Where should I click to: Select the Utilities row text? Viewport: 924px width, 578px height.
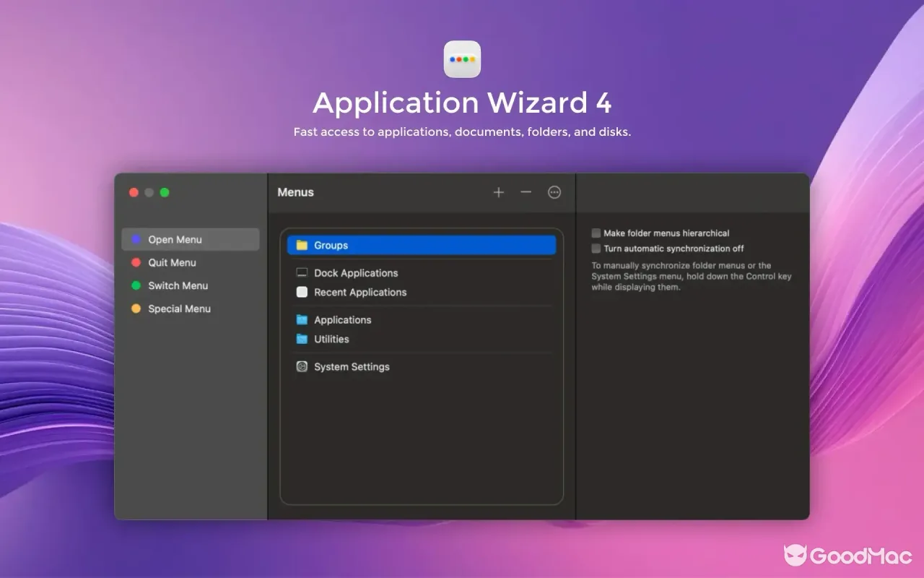[331, 340]
